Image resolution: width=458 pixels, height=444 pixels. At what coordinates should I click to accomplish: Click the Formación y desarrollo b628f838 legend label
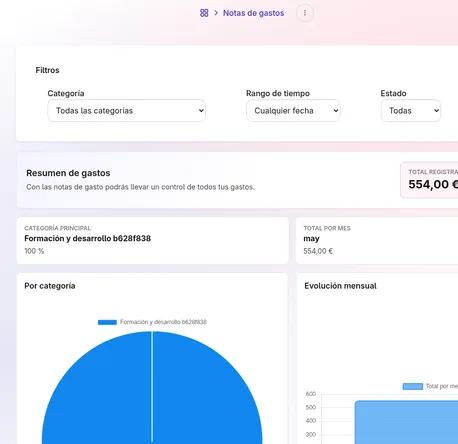point(163,322)
